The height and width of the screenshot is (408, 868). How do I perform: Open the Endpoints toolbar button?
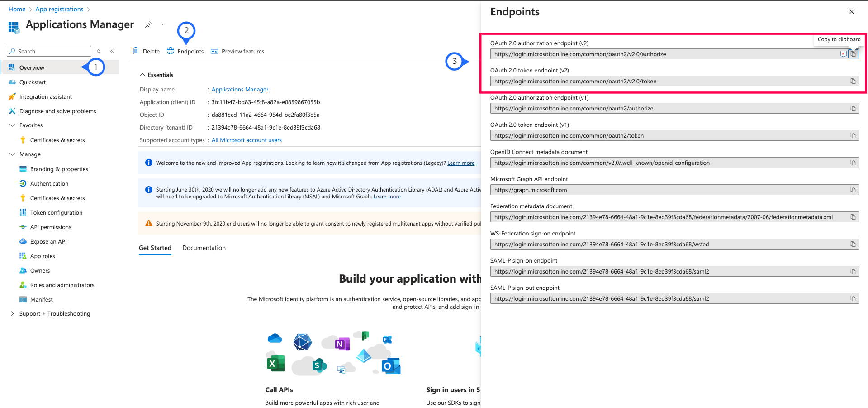(185, 51)
